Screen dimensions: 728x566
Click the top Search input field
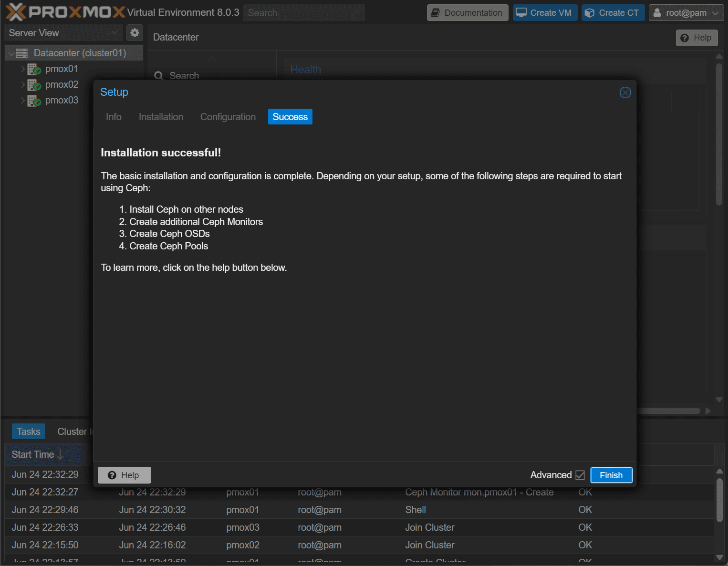click(303, 13)
